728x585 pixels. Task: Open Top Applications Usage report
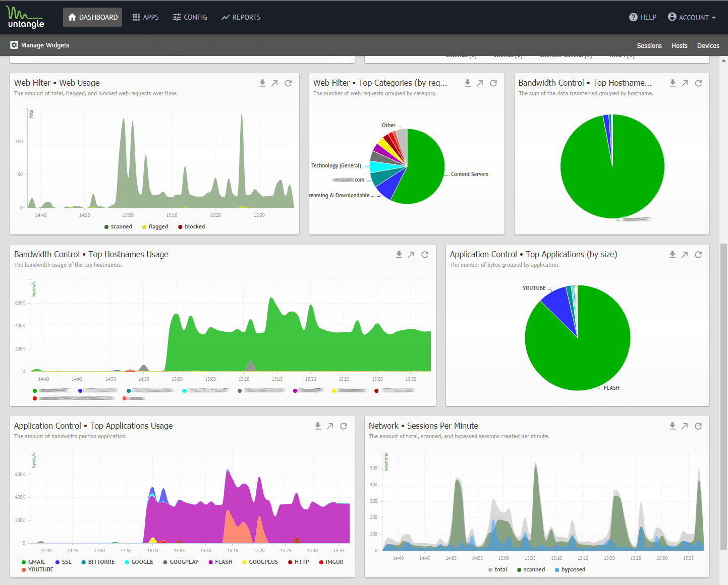[x=330, y=426]
